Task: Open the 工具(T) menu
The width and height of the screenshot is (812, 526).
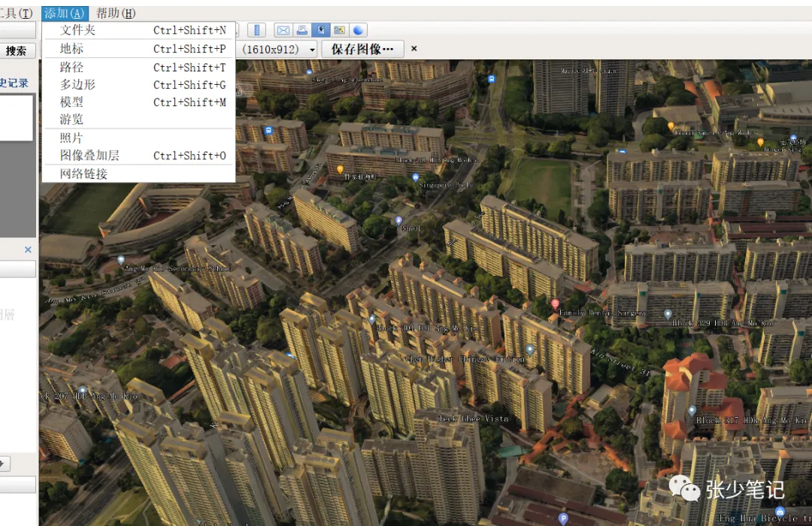Action: pos(17,14)
